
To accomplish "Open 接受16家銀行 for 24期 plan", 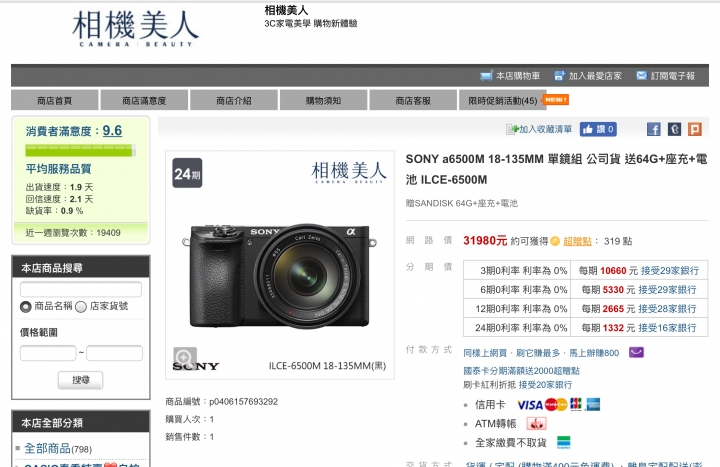I will click(667, 328).
